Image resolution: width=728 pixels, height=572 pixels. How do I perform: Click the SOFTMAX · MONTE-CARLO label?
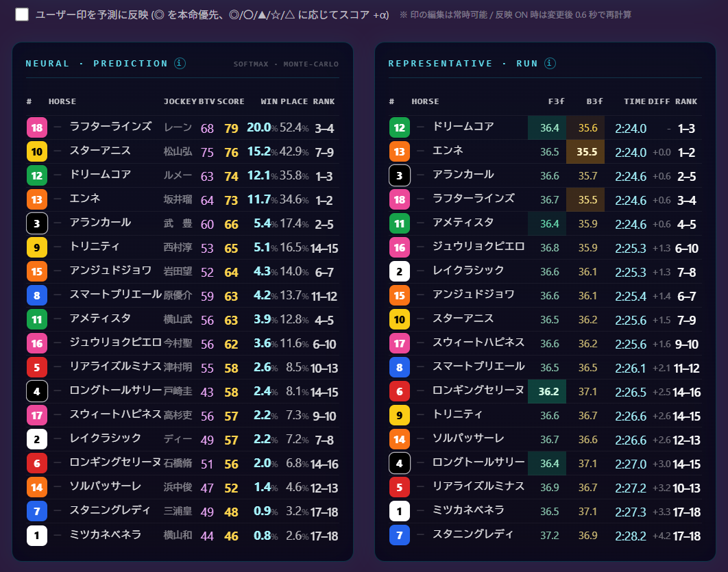click(286, 64)
